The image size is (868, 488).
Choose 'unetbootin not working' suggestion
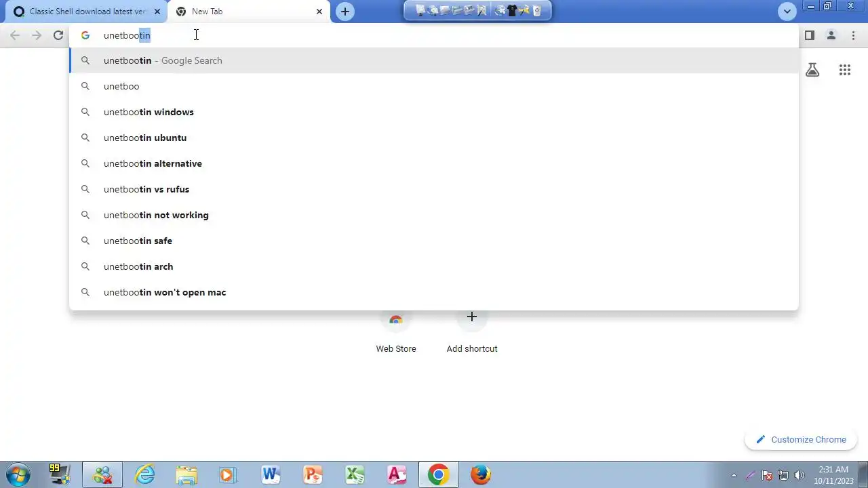click(x=434, y=215)
